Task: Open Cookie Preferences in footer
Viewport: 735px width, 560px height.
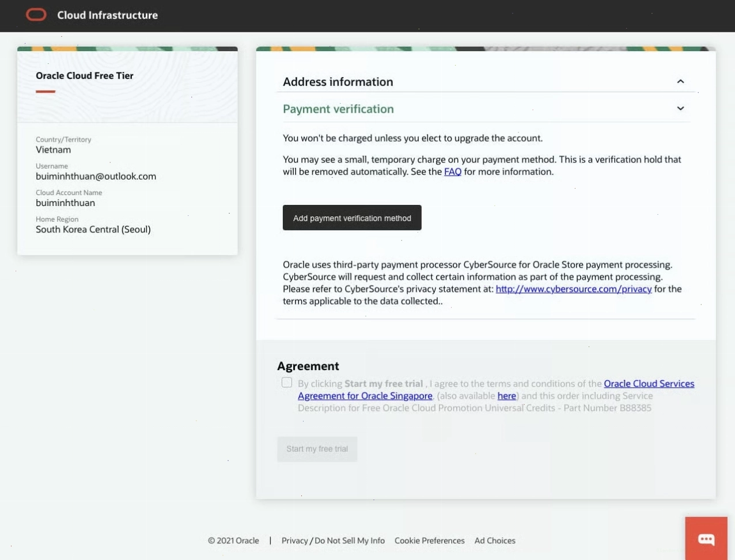Action: 430,540
